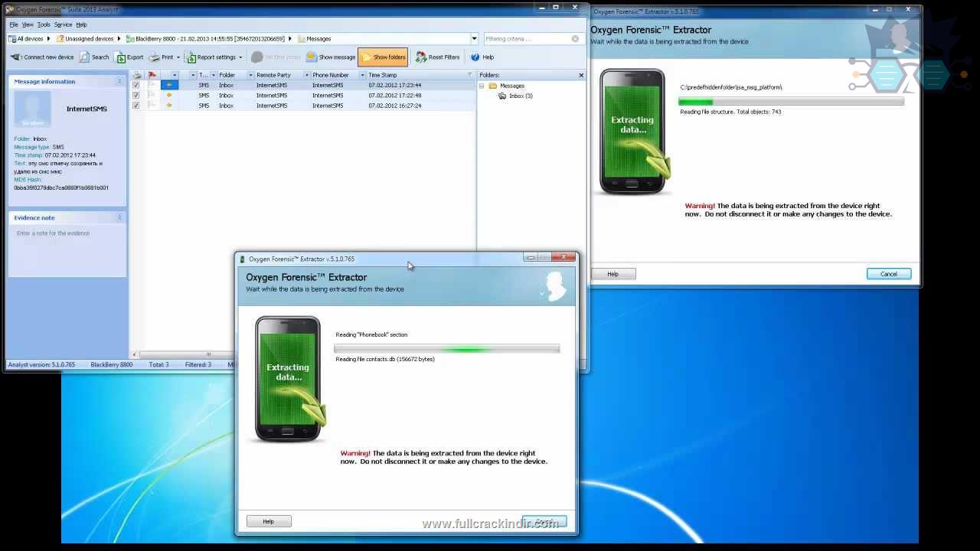The image size is (980, 551).
Task: Click the Unassigned devices breadcrumb
Action: click(x=84, y=38)
